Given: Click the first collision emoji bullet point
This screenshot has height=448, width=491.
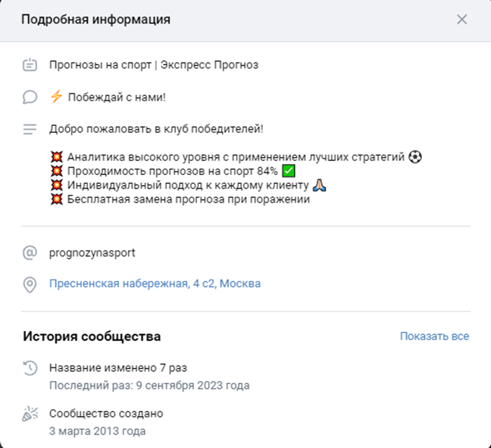Looking at the screenshot, I should [x=56, y=156].
